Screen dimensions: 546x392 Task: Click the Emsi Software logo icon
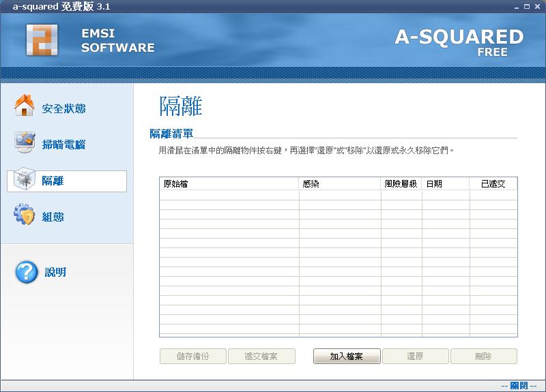pos(42,40)
